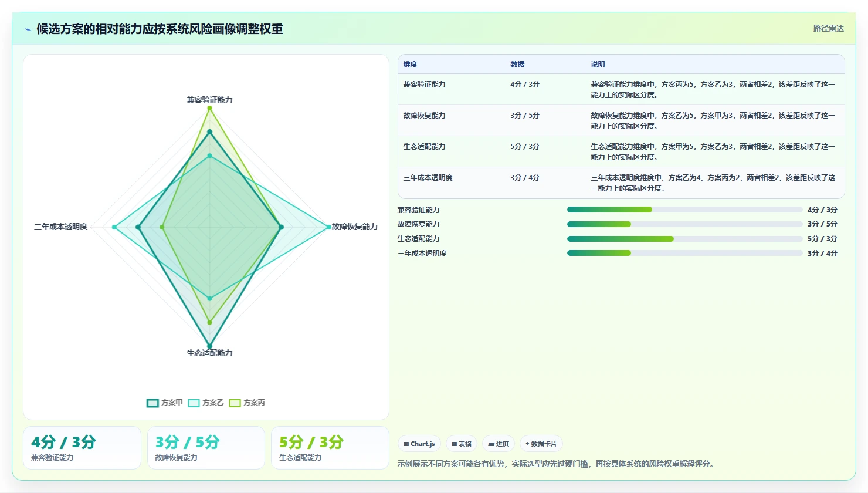The width and height of the screenshot is (868, 493).
Task: Click the 三年成本透明度 row description text
Action: point(713,183)
